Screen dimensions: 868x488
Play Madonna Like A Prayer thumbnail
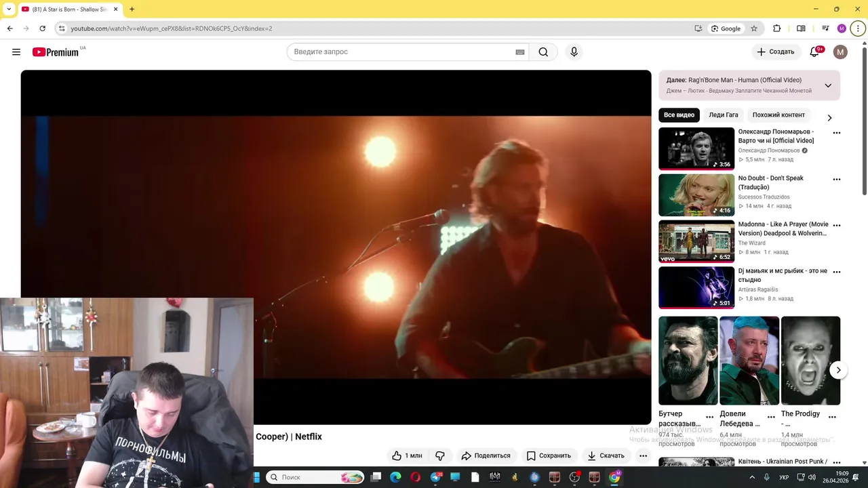pos(696,241)
